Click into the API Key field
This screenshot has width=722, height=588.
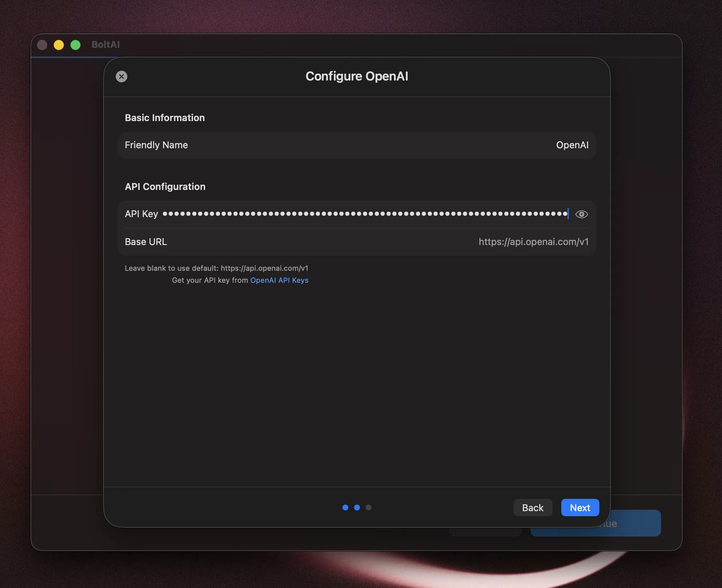click(x=365, y=214)
